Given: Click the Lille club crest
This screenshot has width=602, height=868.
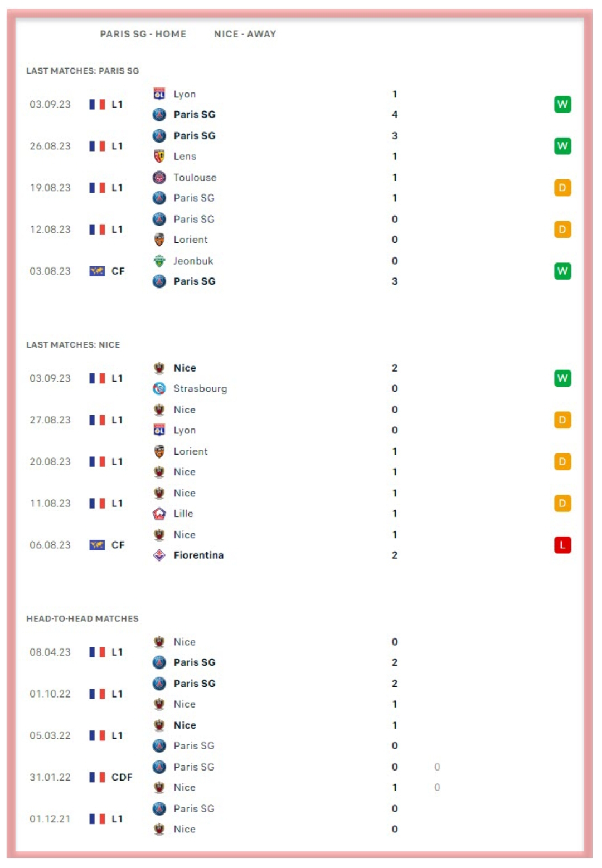Looking at the screenshot, I should point(159,514).
